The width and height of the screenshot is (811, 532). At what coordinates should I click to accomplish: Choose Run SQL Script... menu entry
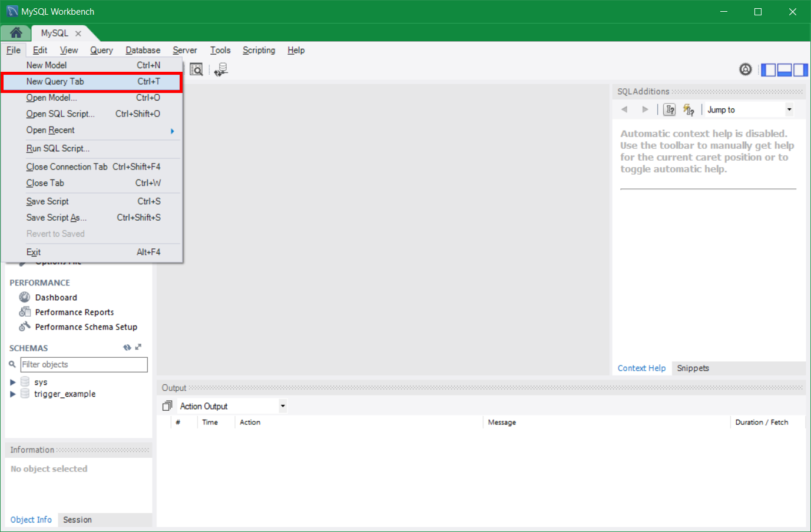coord(92,148)
